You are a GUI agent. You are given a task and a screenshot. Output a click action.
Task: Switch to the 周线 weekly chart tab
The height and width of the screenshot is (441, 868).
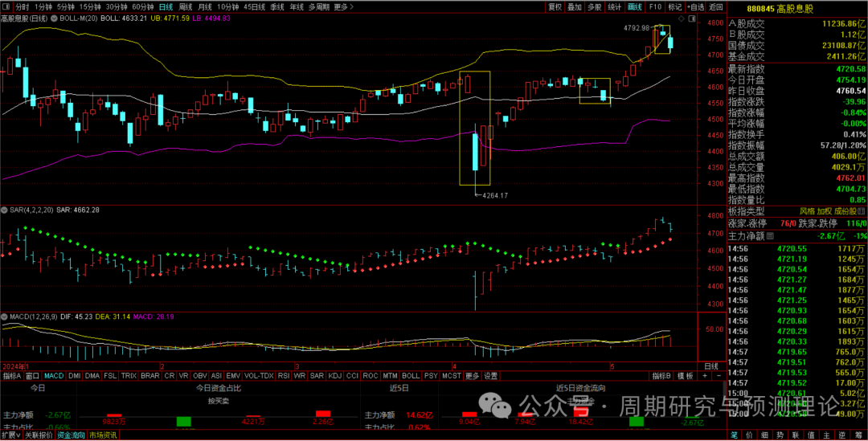185,6
